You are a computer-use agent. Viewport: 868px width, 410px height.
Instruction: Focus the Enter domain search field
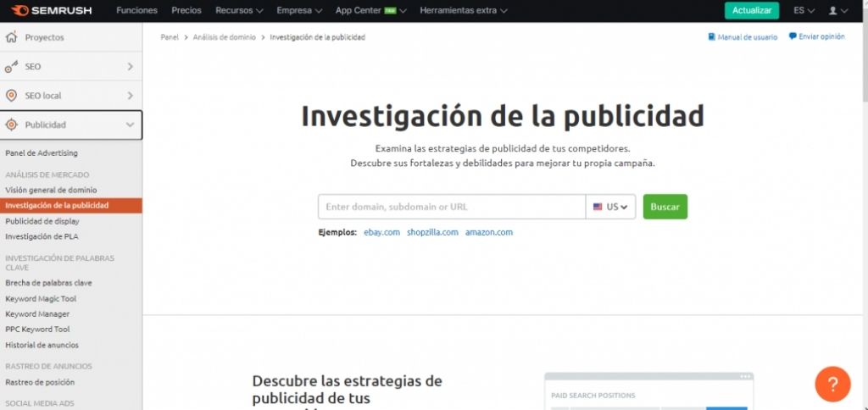click(x=452, y=207)
